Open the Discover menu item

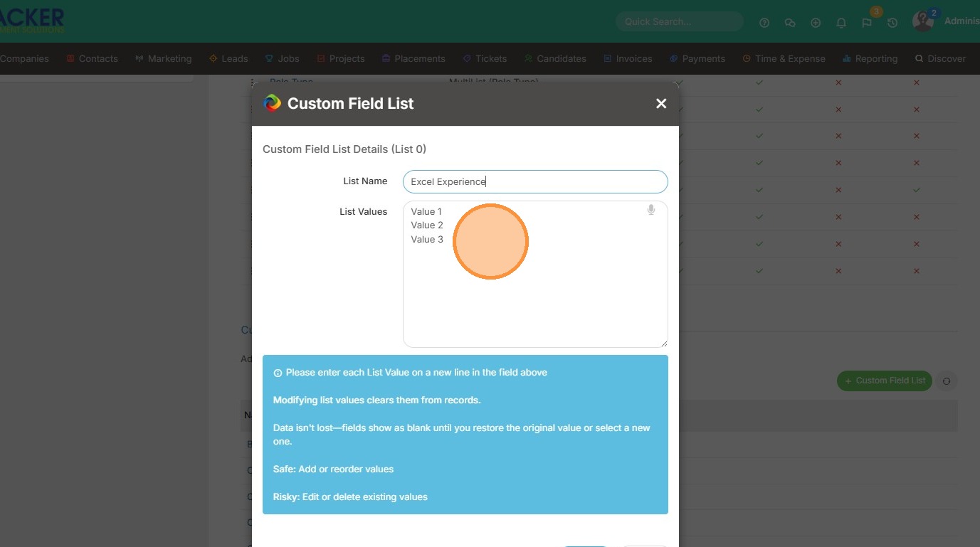(x=940, y=58)
